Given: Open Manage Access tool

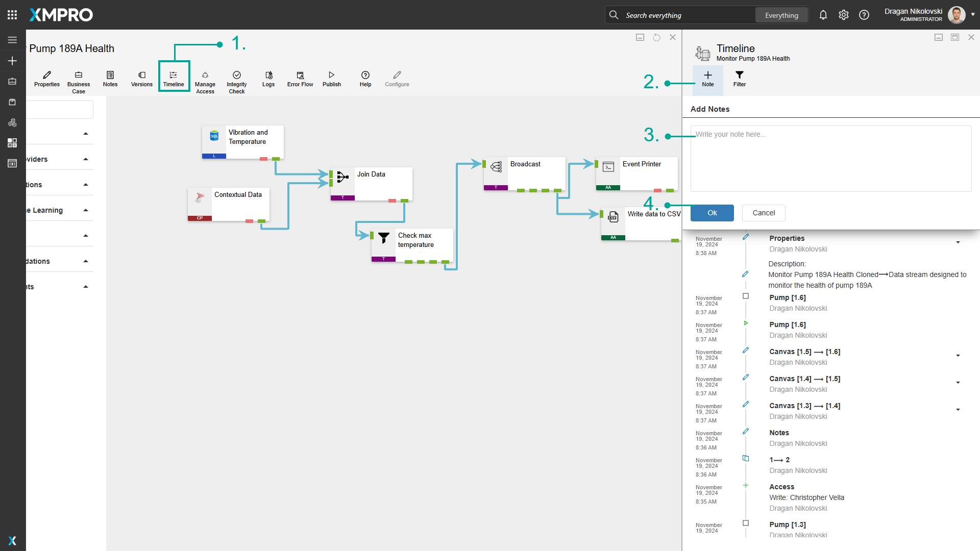Looking at the screenshot, I should (x=205, y=78).
